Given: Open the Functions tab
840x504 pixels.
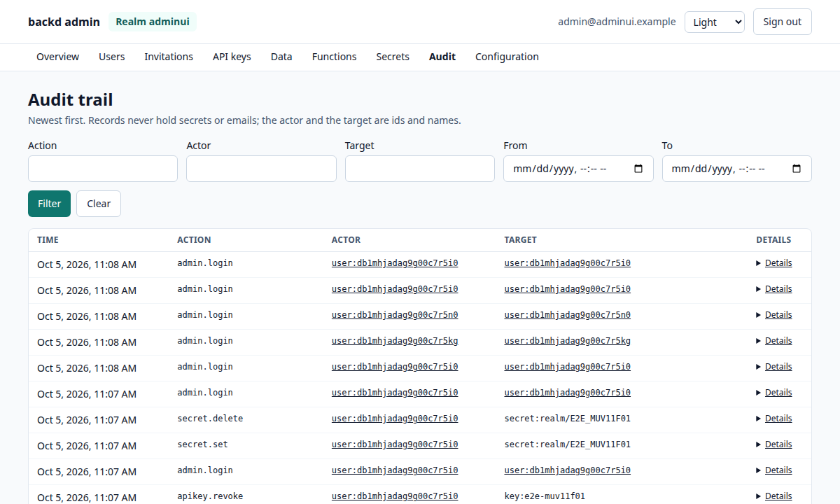Looking at the screenshot, I should (x=334, y=57).
